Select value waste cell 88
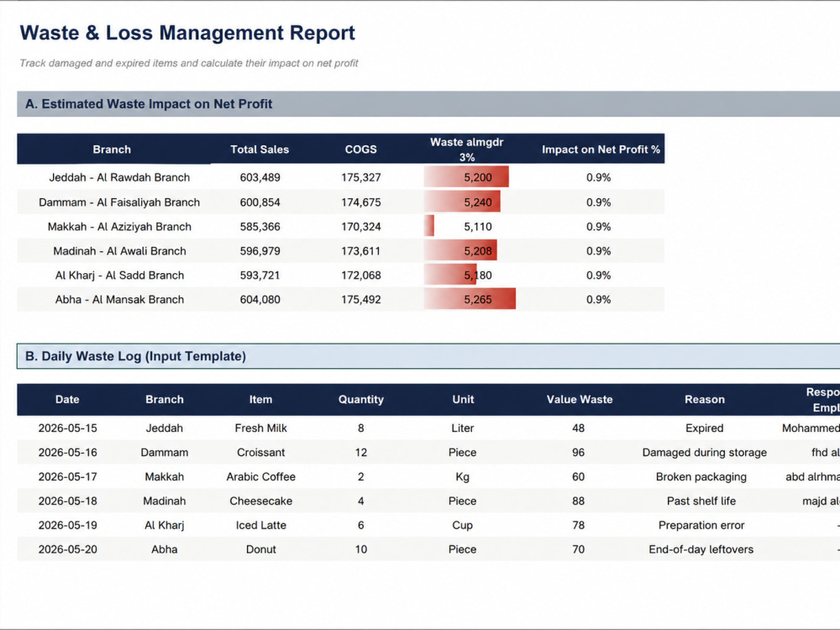Image resolution: width=840 pixels, height=630 pixels. coord(579,501)
